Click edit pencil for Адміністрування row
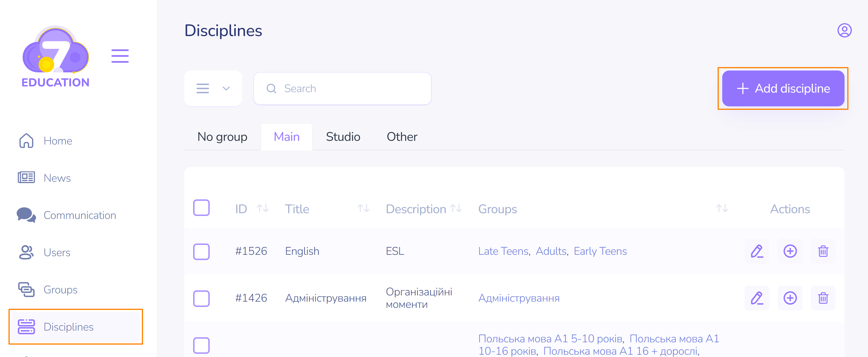This screenshot has height=357, width=868. (756, 298)
